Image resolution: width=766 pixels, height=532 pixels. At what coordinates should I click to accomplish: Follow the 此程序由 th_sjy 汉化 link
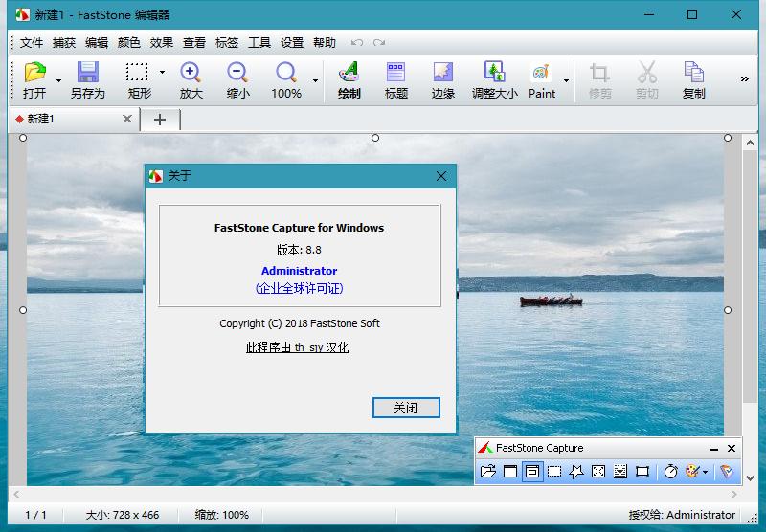click(298, 347)
